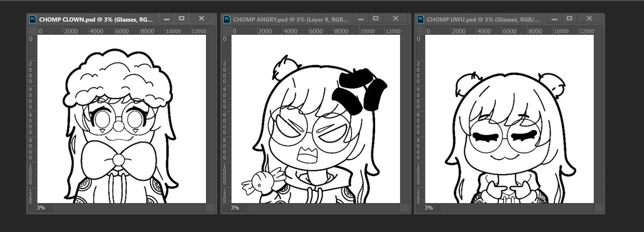The height and width of the screenshot is (232, 644).
Task: Click the horizontal ruler in CHOMP CLOWN window
Action: (126, 31)
